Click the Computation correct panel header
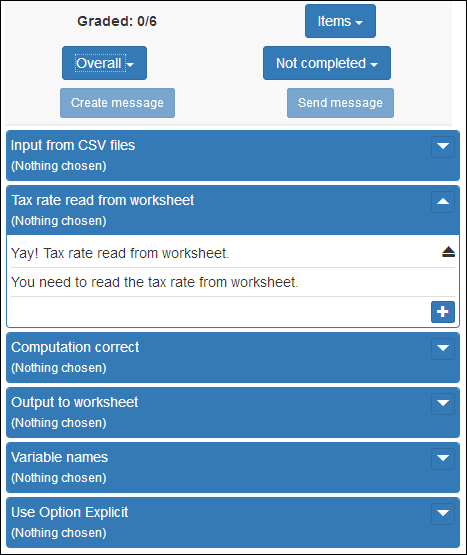The width and height of the screenshot is (467, 555). point(220,357)
